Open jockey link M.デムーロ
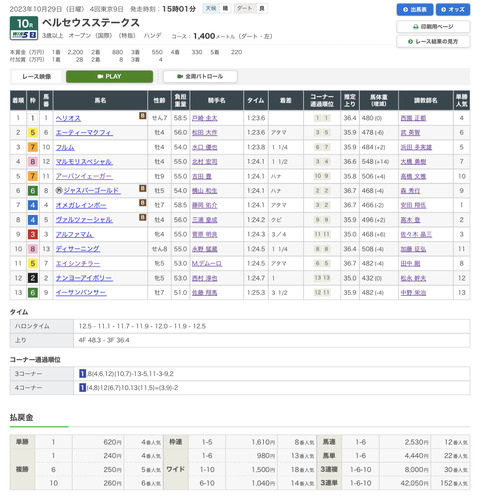 tap(207, 263)
